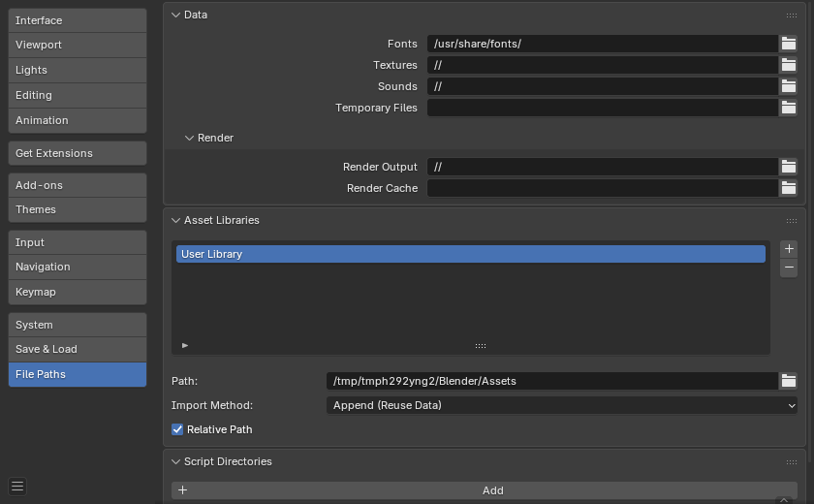Open the hamburger preferences menu
This screenshot has height=504, width=814.
tap(17, 487)
